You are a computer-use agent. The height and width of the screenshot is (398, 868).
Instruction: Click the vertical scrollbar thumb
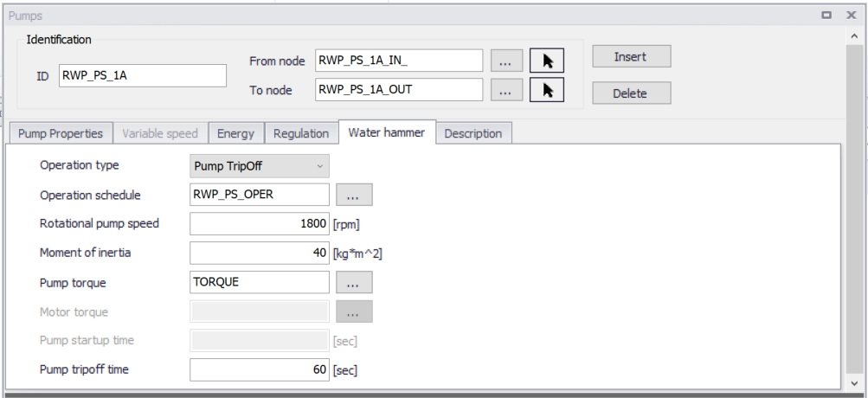coord(856,209)
